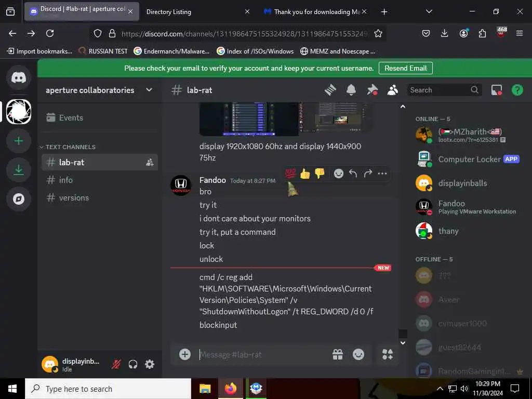Open gift Nitro icon in message bar
Image resolution: width=532 pixels, height=399 pixels.
338,354
